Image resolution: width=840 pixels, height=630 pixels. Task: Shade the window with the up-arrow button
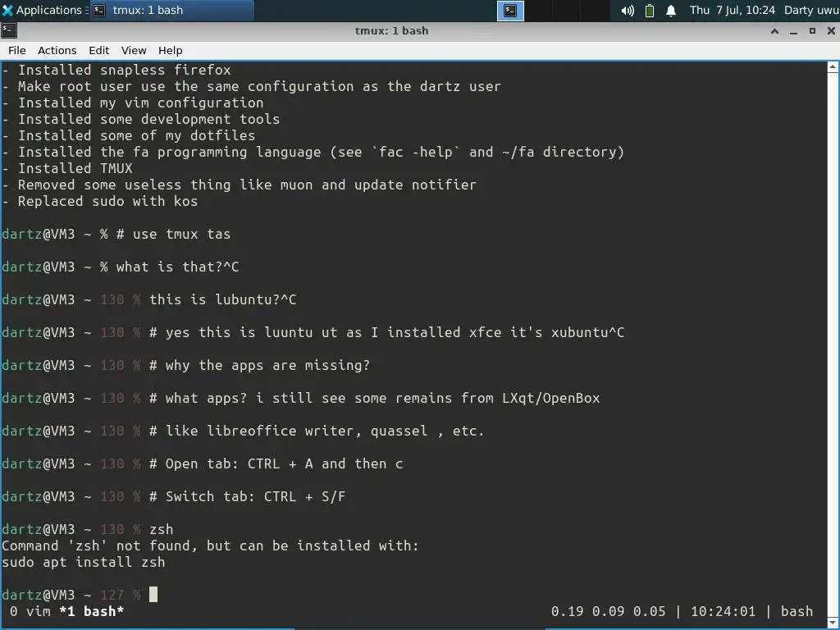click(x=774, y=31)
